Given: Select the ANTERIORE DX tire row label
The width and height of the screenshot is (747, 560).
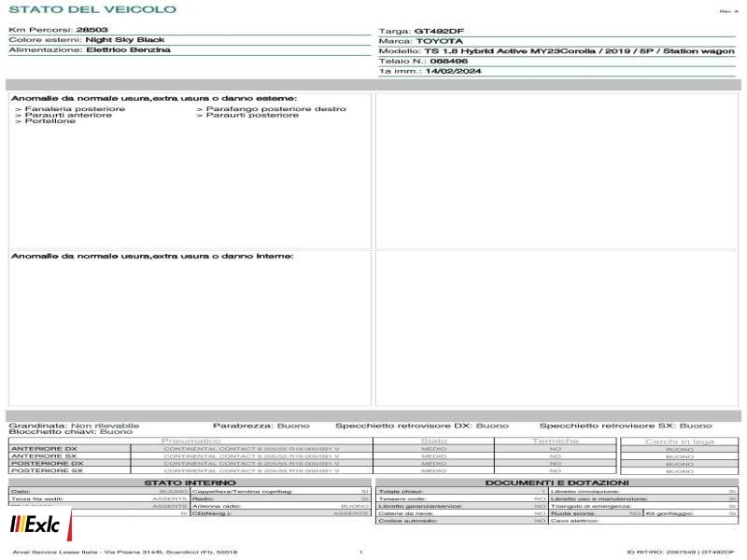Looking at the screenshot, I should (44, 449).
